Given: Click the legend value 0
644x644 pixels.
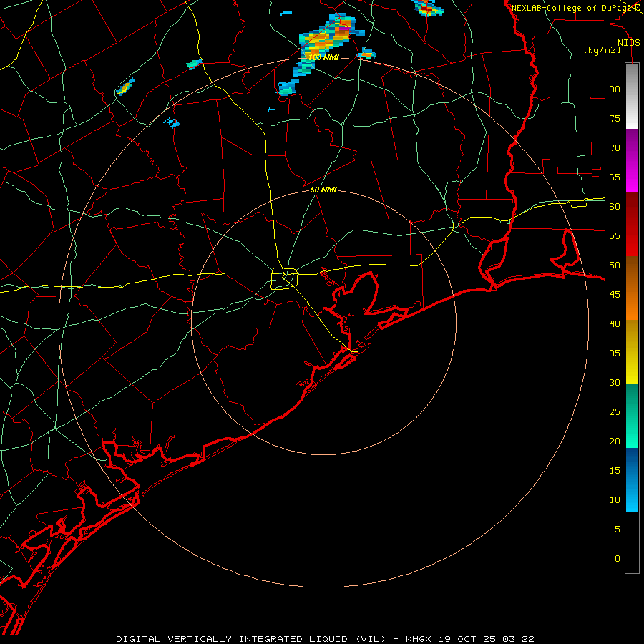Looking at the screenshot, I should (618, 559).
